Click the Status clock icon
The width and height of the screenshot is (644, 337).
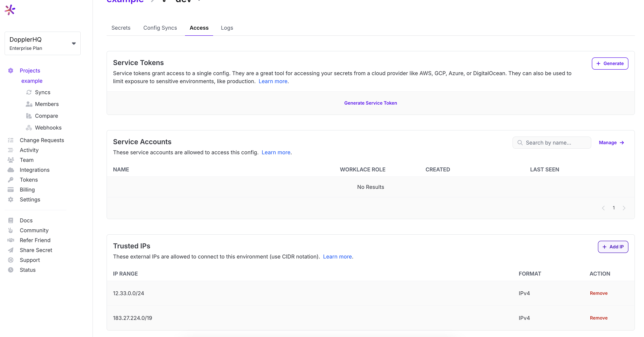coord(11,270)
